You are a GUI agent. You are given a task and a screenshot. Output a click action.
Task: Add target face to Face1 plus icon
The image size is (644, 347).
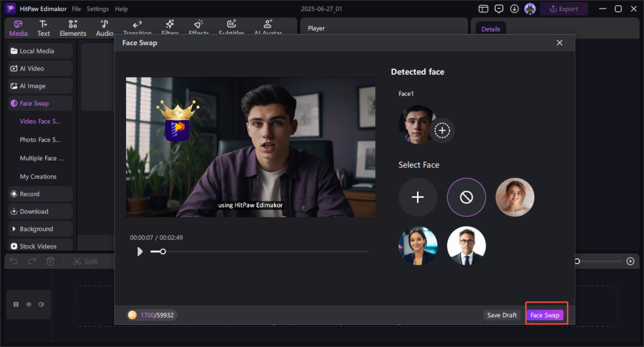[x=442, y=130]
